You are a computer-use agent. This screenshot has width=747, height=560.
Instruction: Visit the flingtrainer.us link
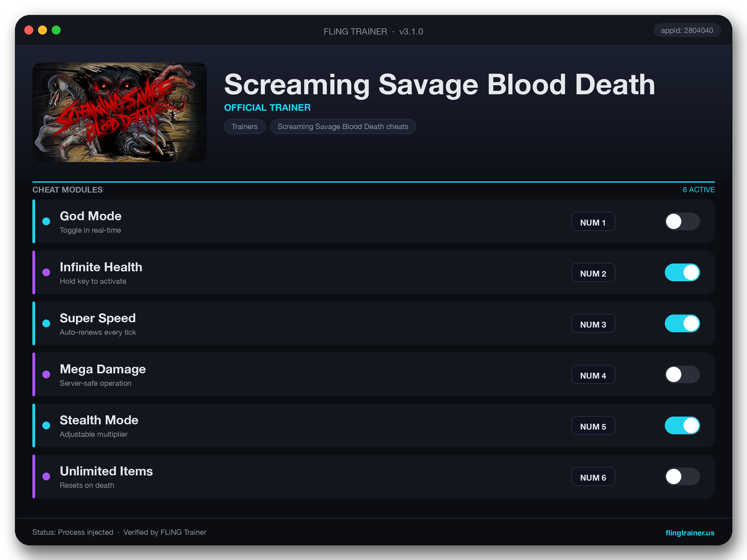click(x=690, y=533)
